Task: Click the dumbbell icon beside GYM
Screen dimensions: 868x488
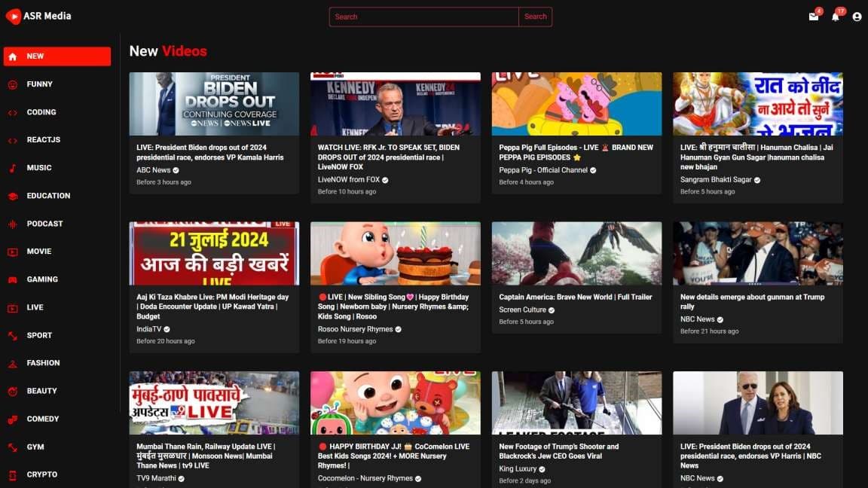Action: [x=13, y=447]
